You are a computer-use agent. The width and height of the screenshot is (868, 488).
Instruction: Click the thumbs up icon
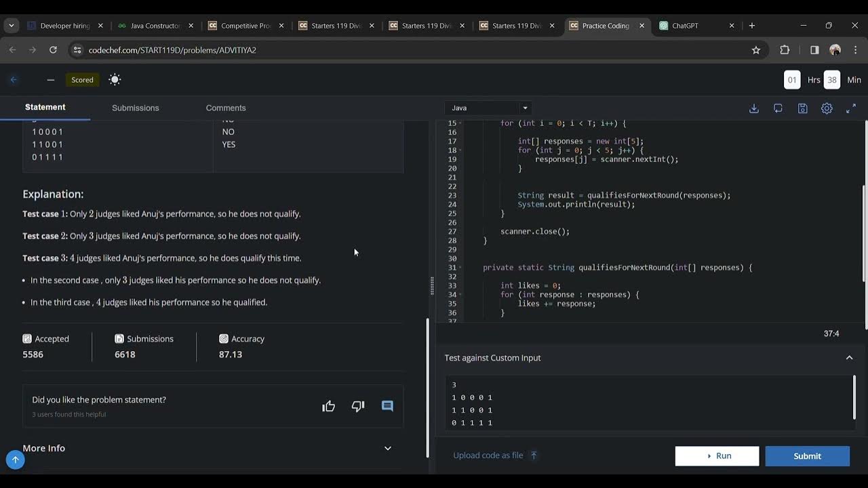[x=329, y=406]
